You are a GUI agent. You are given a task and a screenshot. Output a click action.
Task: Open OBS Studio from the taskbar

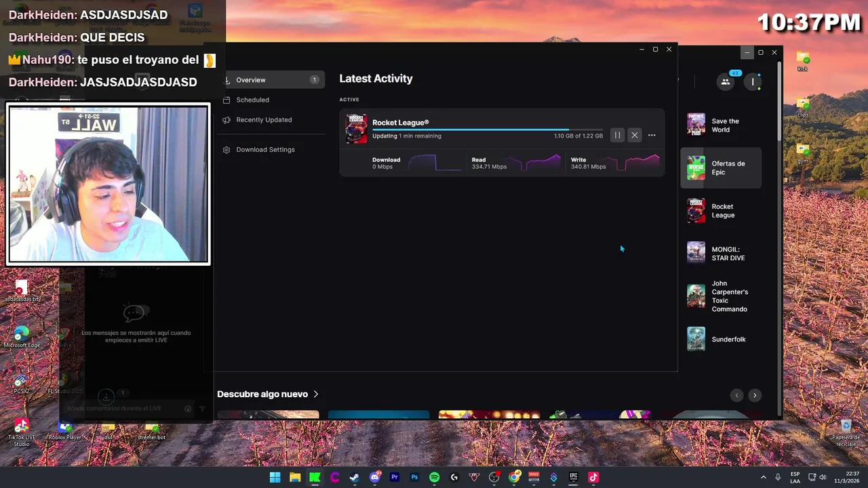click(x=494, y=477)
